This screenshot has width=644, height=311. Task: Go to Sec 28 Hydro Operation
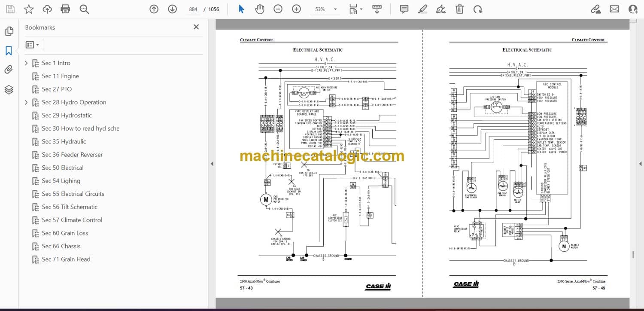74,102
